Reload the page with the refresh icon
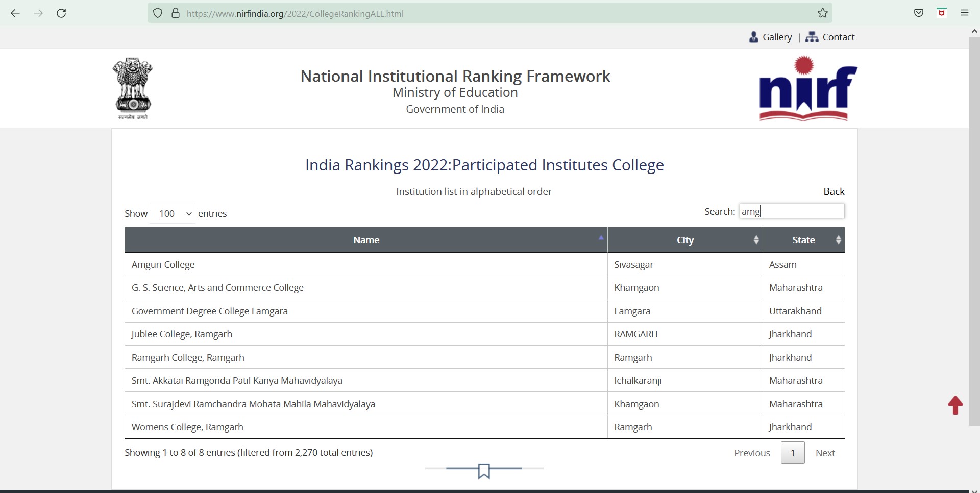980x493 pixels. point(62,14)
